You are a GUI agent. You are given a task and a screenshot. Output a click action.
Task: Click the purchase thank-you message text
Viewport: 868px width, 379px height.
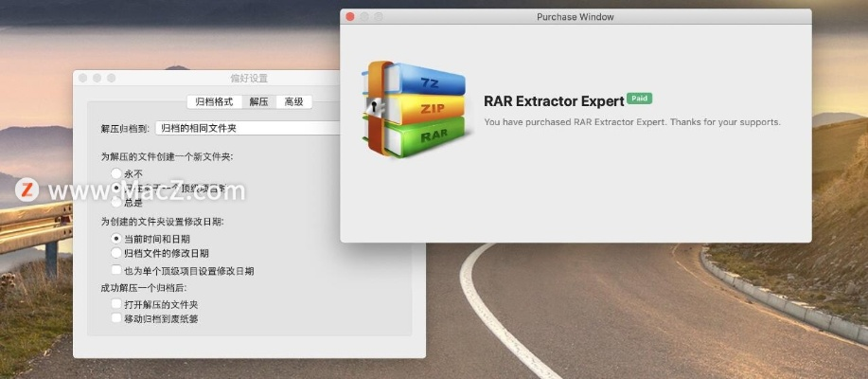[x=631, y=122]
